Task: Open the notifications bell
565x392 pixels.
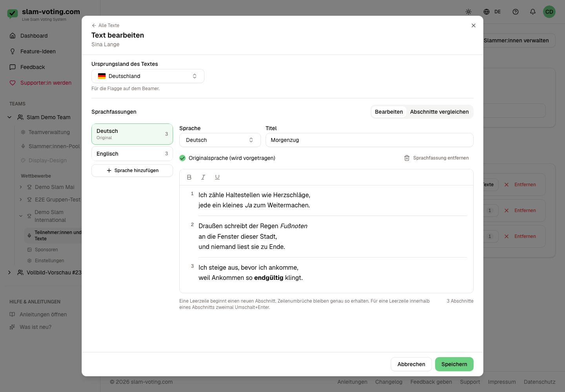Action: pos(533,12)
